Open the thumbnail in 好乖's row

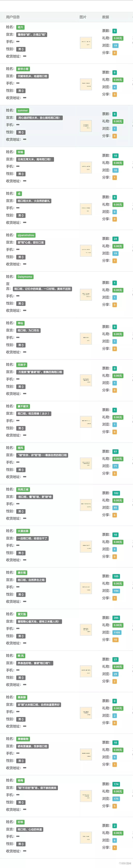click(86, 837)
